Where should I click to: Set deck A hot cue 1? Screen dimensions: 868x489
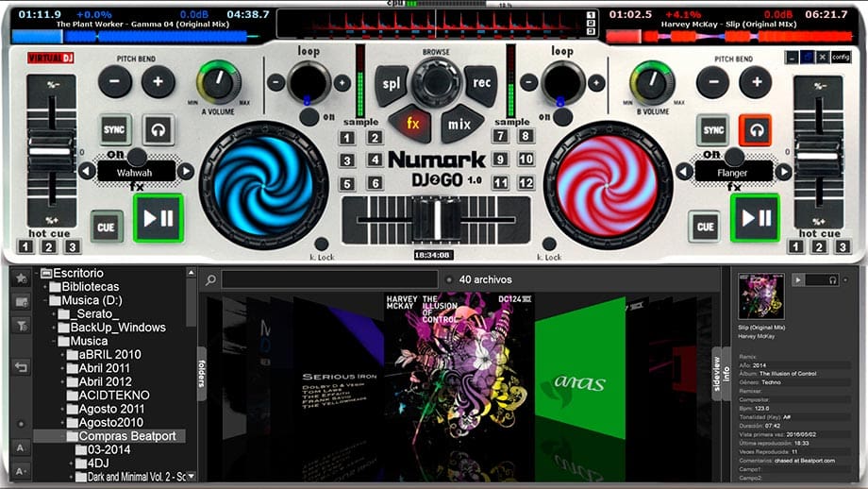point(25,246)
